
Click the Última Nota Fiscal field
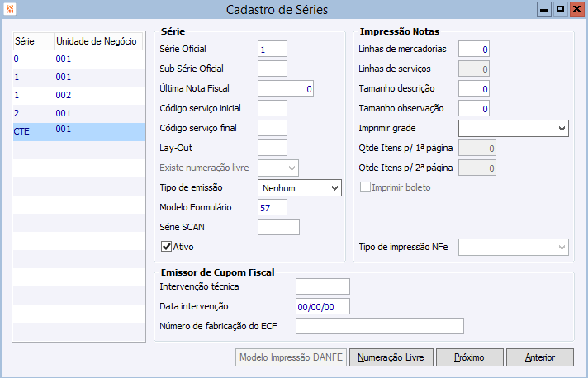[x=286, y=88]
